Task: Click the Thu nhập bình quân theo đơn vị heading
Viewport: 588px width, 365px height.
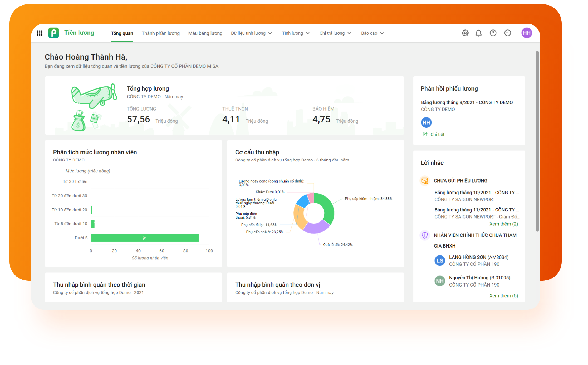Action: (x=278, y=285)
